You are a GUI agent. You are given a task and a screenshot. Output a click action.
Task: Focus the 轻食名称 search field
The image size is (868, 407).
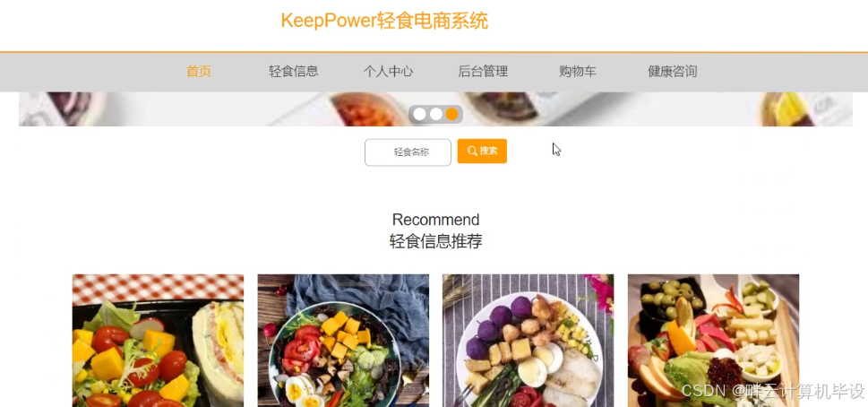[x=408, y=152]
